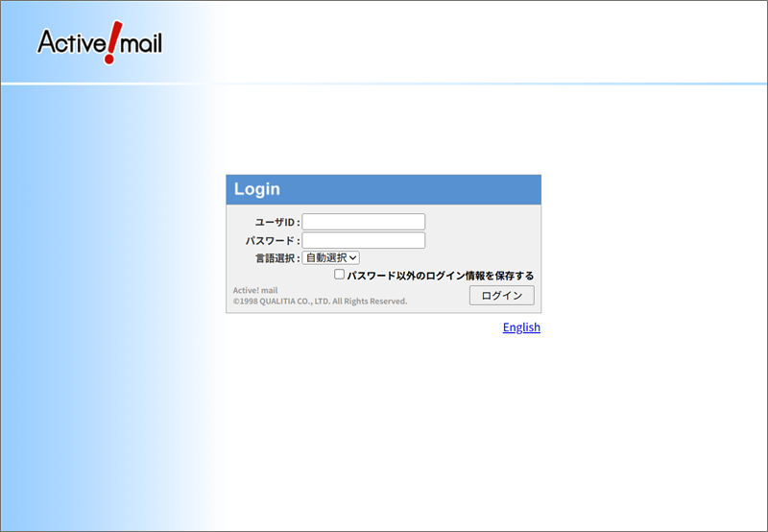Focus the ユーザID input field

[363, 222]
